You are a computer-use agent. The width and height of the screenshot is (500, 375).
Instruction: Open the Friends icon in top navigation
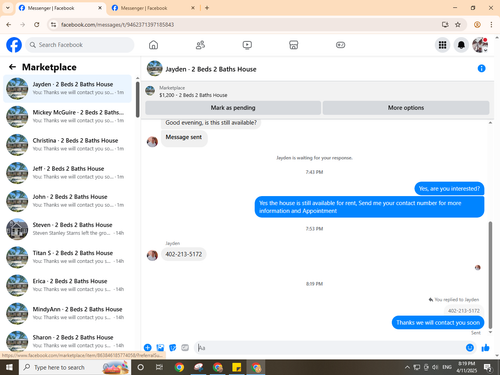click(x=200, y=45)
